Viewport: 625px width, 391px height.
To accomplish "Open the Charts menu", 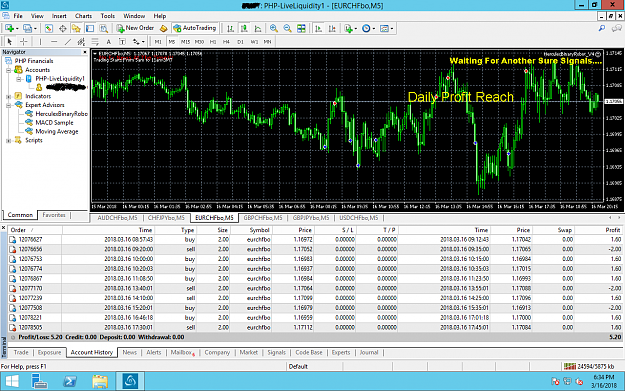I will (83, 16).
